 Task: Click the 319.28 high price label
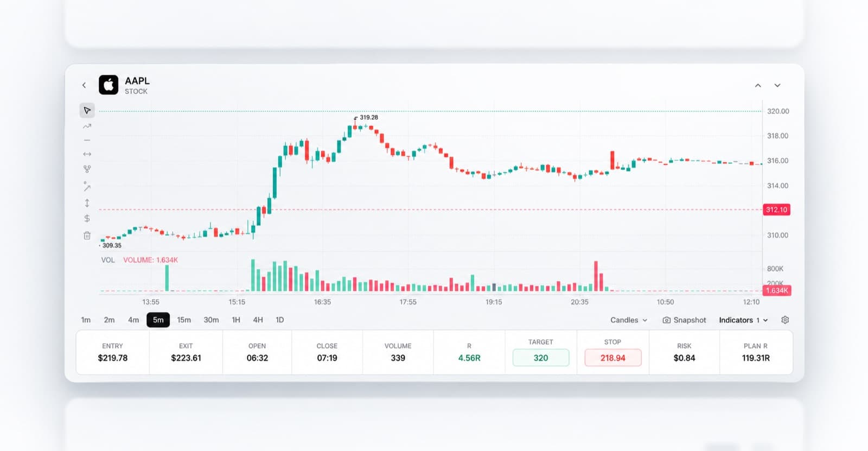pos(369,117)
